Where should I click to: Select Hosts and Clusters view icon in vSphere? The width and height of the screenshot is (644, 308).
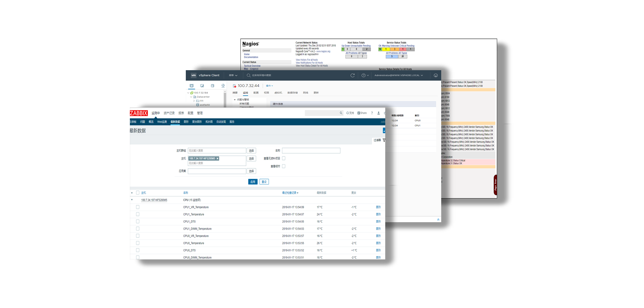point(191,86)
